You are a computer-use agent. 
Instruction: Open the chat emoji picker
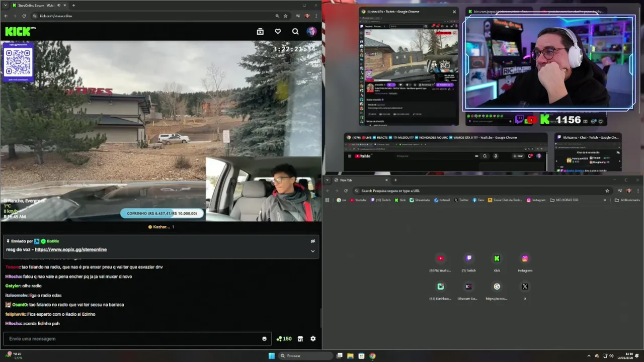(x=264, y=339)
